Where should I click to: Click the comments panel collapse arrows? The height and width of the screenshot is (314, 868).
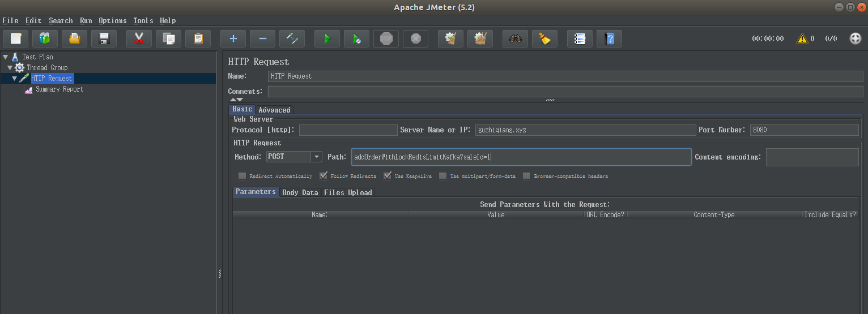[x=236, y=100]
